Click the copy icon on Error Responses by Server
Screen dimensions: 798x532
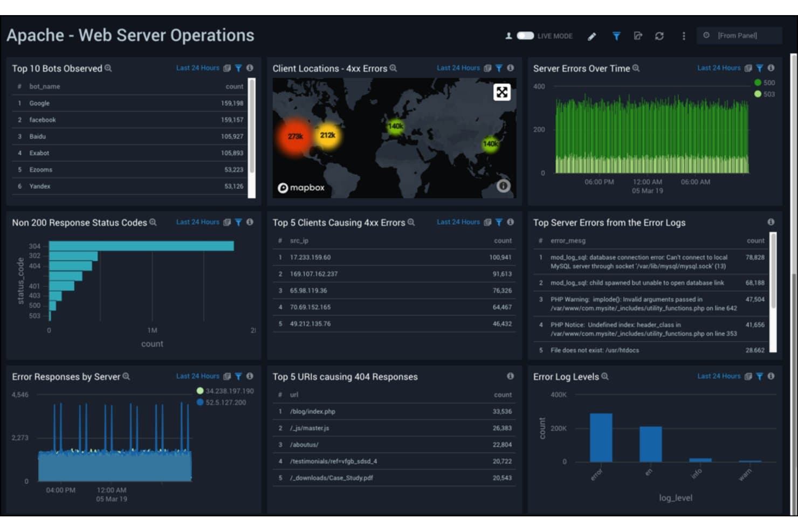tap(227, 376)
